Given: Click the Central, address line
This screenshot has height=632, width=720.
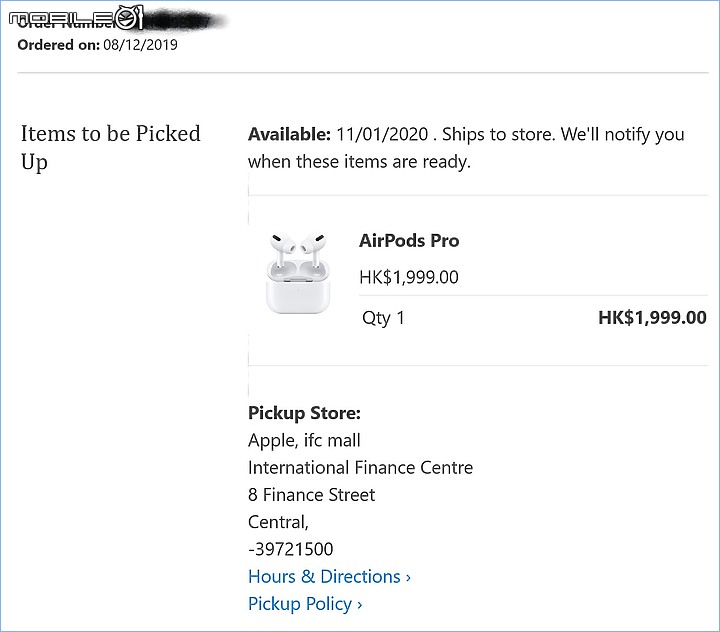Looking at the screenshot, I should coord(278,522).
